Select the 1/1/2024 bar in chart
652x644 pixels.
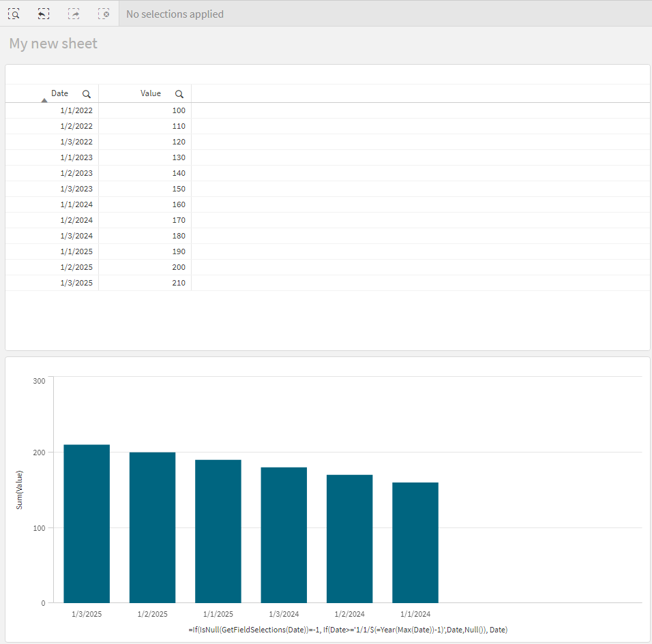click(415, 542)
